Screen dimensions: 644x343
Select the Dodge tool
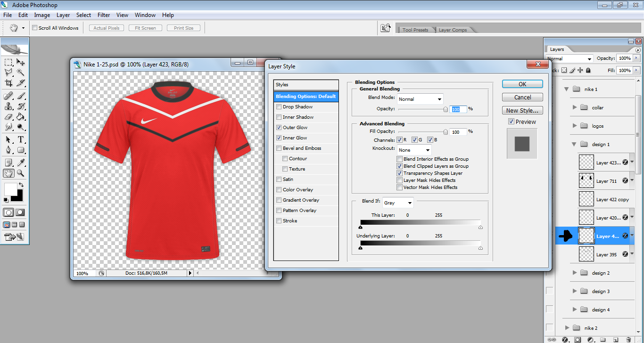[21, 127]
